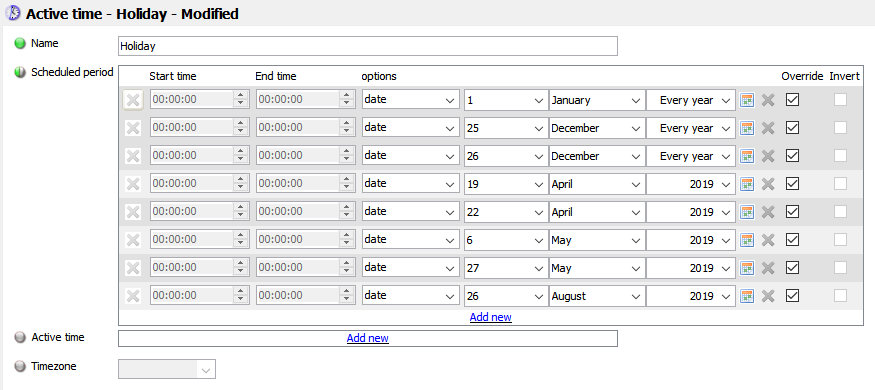This screenshot has width=875, height=390.
Task: Click the grey Active time status indicator
Action: (x=20, y=337)
